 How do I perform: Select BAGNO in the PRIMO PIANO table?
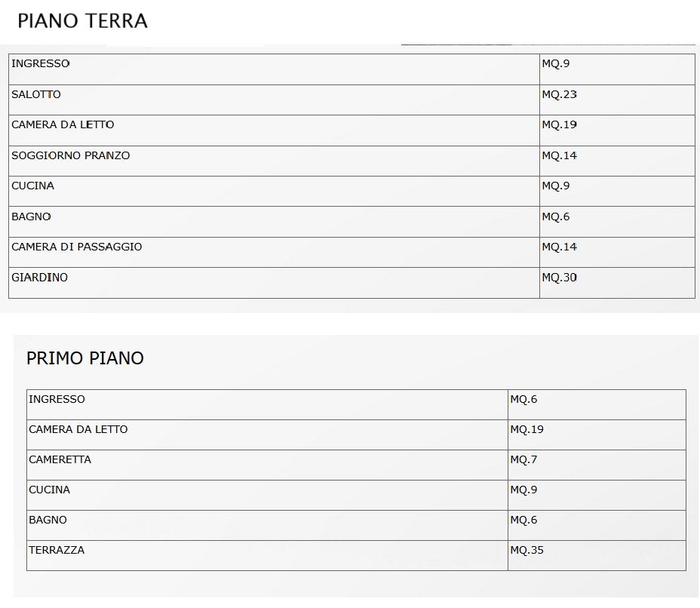[x=48, y=520]
